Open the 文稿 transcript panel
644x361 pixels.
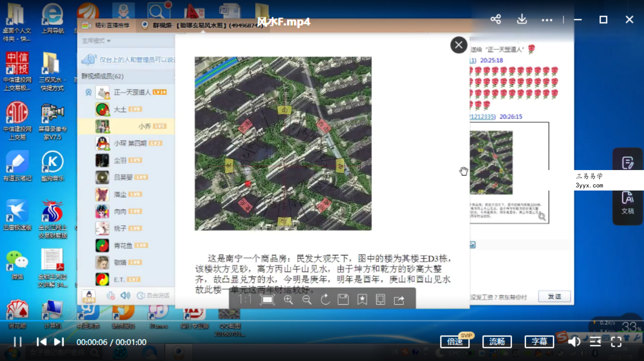(627, 203)
